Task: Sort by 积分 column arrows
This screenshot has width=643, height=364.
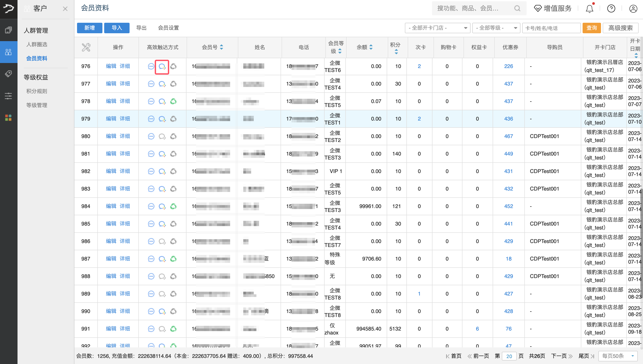Action: point(396,52)
